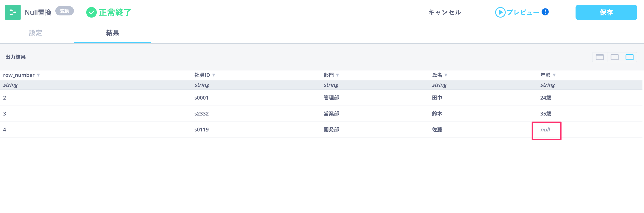Click the blue exclamation warning icon
Image resolution: width=644 pixels, height=213 pixels.
pyautogui.click(x=545, y=12)
